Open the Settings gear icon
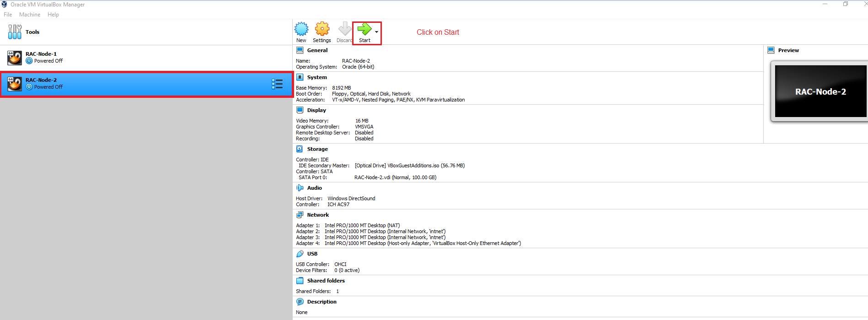The image size is (868, 320). [x=322, y=29]
